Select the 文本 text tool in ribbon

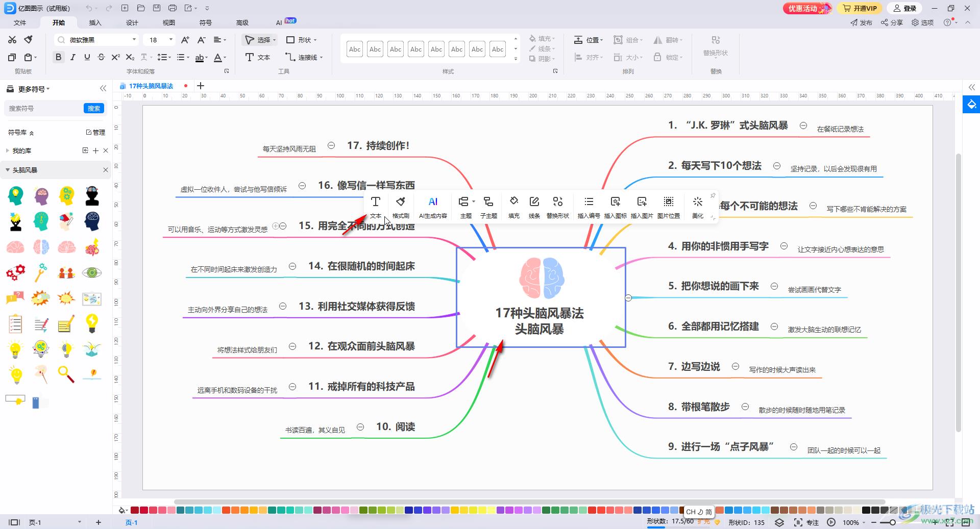(258, 57)
